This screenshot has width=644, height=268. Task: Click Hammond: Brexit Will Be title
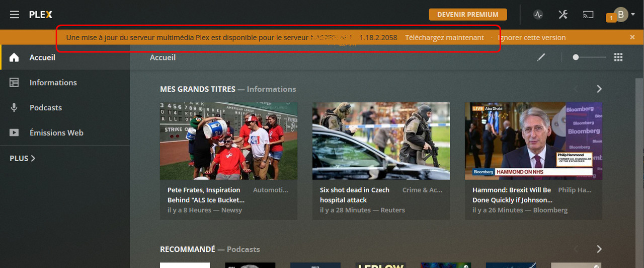(512, 195)
